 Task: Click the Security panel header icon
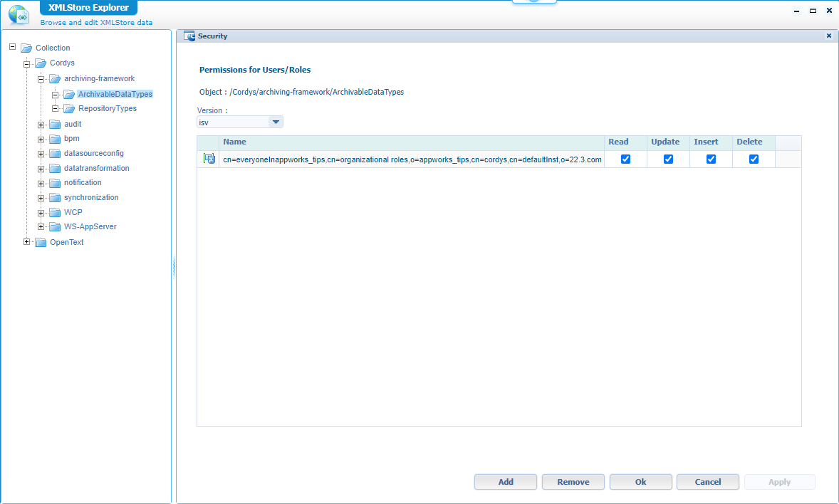pos(189,36)
